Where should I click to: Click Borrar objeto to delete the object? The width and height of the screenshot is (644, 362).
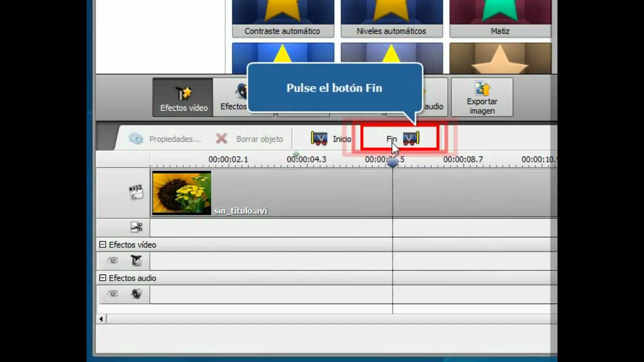(x=249, y=139)
